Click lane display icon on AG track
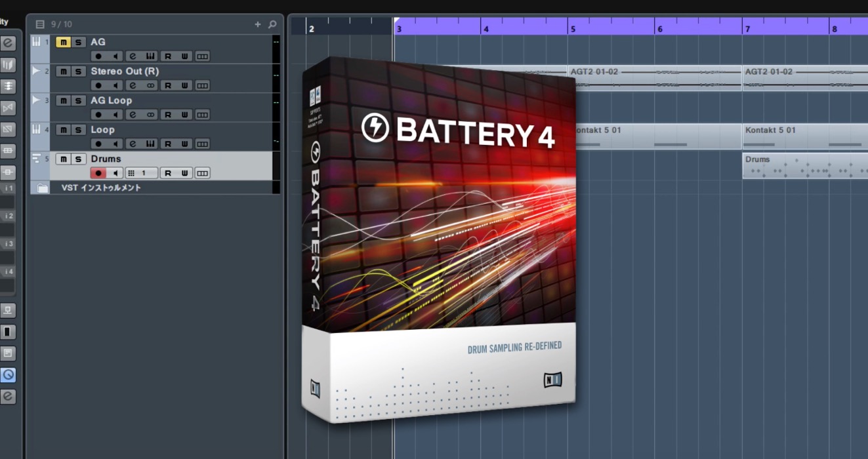The height and width of the screenshot is (459, 868). (203, 56)
